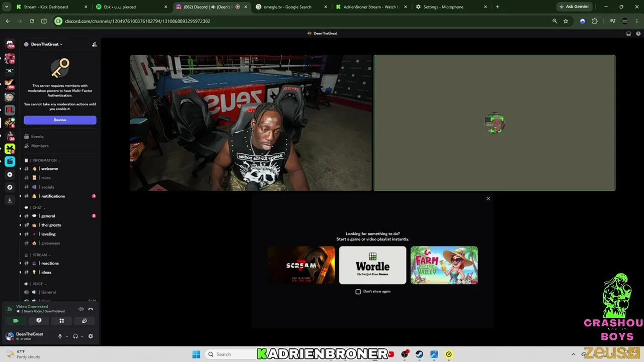Click the Download Apps icon

[x=10, y=200]
